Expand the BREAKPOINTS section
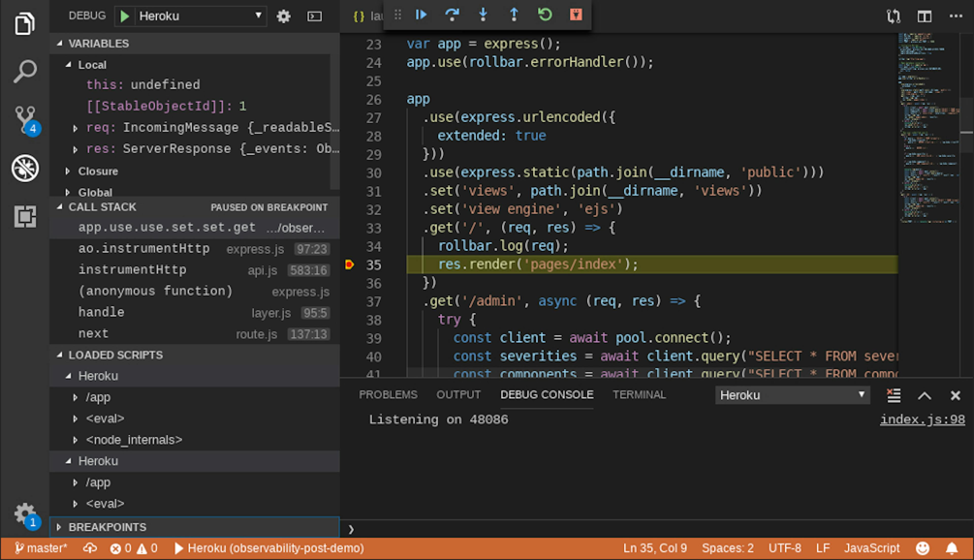The image size is (974, 560). pyautogui.click(x=59, y=527)
